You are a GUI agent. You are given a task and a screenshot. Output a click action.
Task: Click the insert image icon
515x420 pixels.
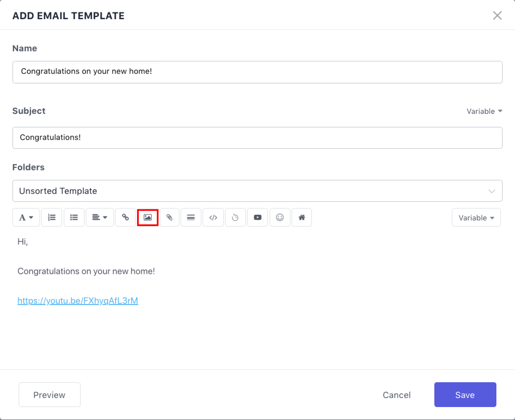[148, 217]
